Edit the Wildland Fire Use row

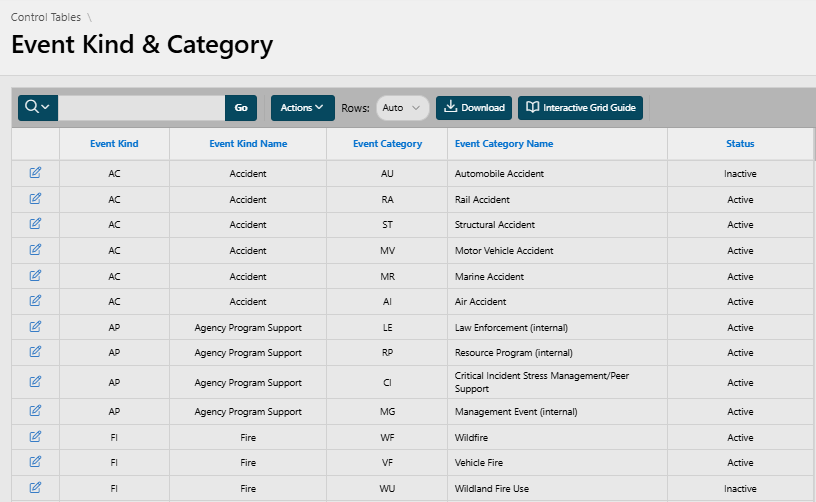(x=35, y=488)
